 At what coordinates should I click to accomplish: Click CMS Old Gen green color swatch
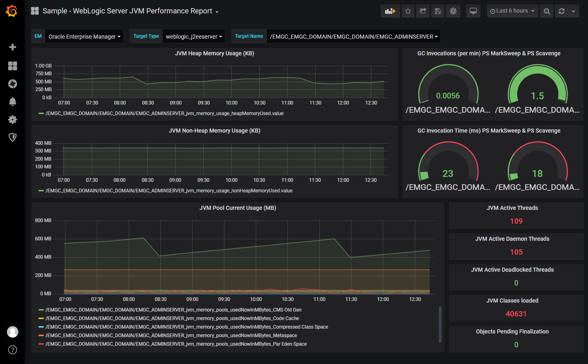click(41, 310)
